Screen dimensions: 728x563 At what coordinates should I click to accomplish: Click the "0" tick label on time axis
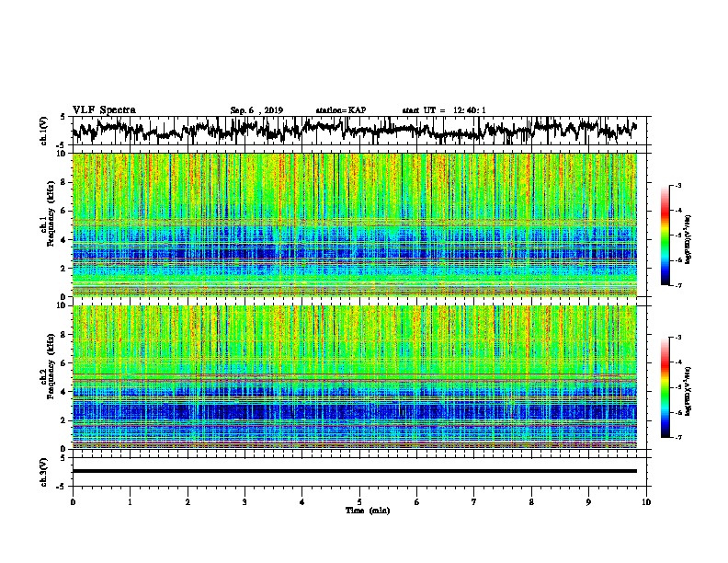pyautogui.click(x=73, y=501)
